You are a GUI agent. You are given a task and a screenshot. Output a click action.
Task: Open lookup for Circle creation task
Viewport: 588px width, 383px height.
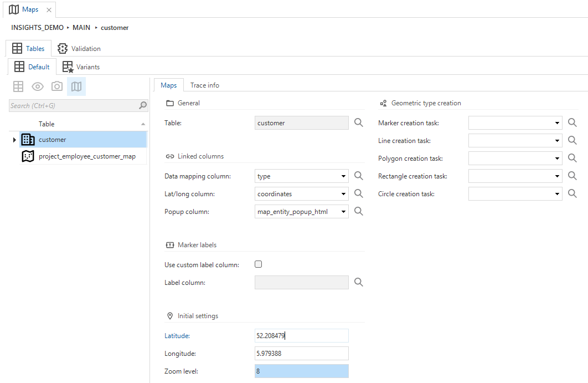(572, 193)
